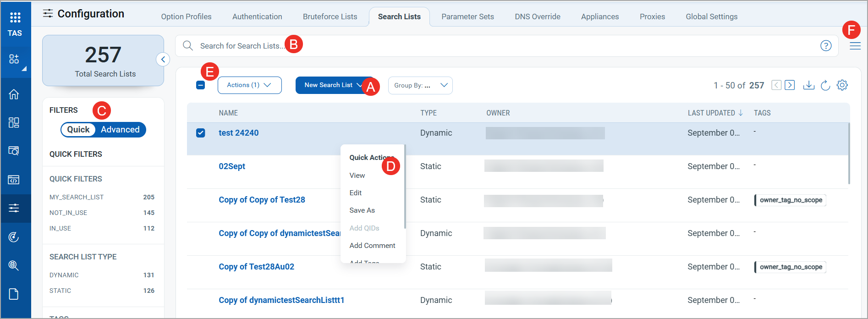Screen dimensions: 868x319
Task: Switch filters to Advanced mode
Action: pos(120,130)
